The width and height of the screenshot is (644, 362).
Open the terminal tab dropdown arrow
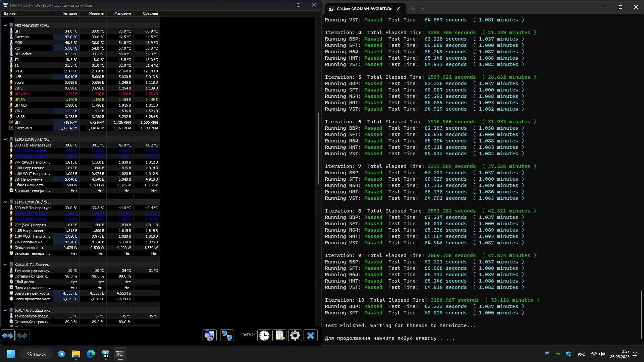click(x=423, y=8)
